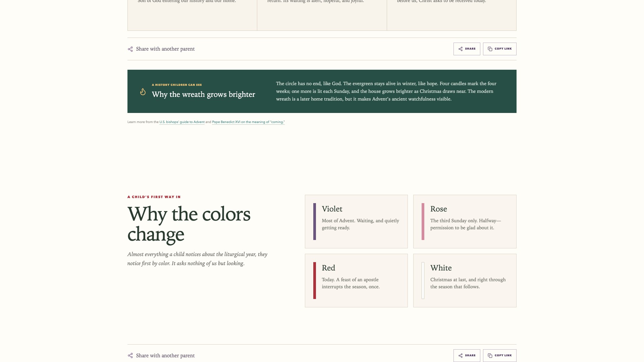Click italic text 'Almost everything a child notices'
Screen dimensions: 644x362
[197, 259]
